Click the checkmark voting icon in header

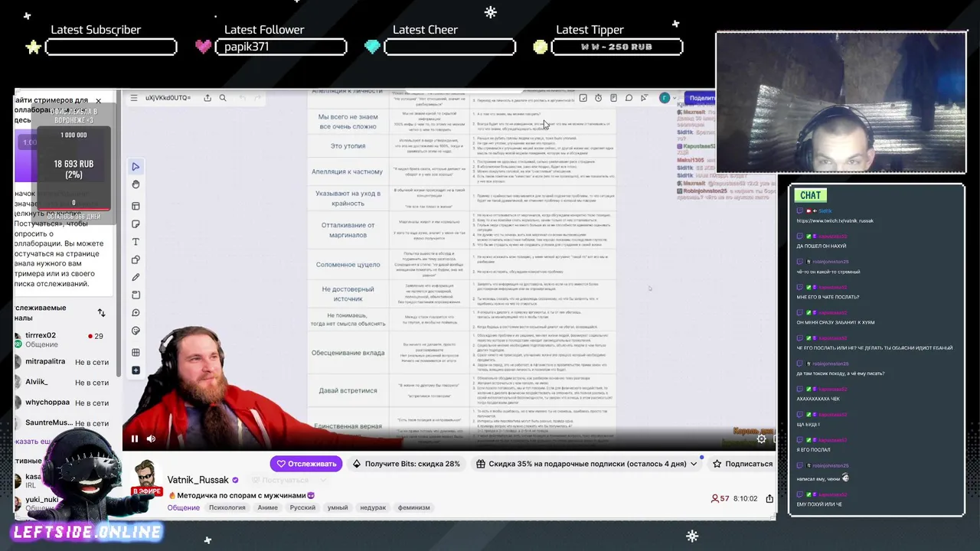click(583, 98)
